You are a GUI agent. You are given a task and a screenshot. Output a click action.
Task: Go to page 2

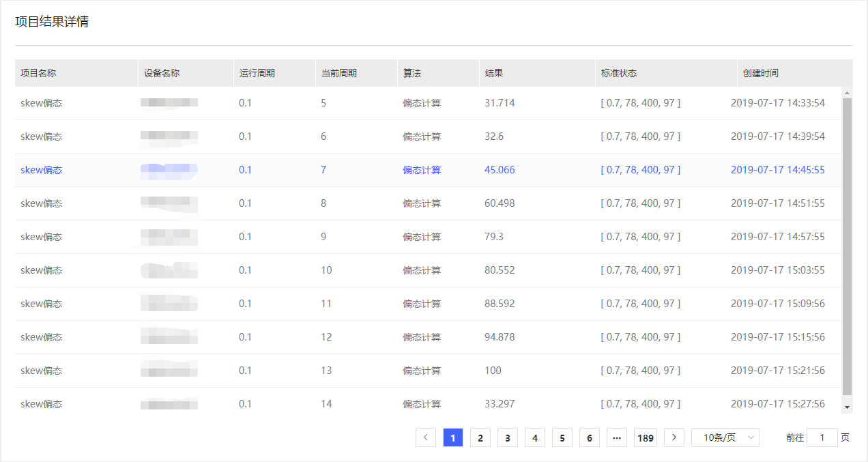pos(480,437)
